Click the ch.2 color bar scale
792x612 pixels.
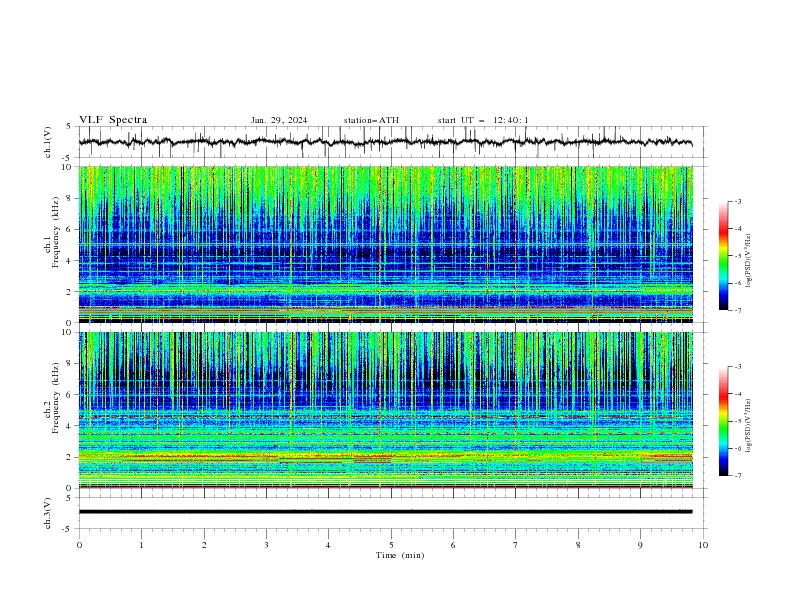coord(723,421)
